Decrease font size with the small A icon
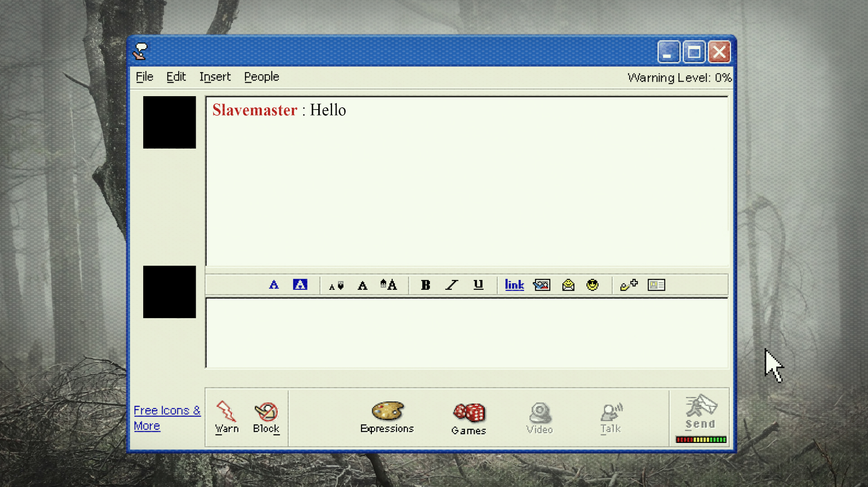This screenshot has height=487, width=868. tap(336, 286)
